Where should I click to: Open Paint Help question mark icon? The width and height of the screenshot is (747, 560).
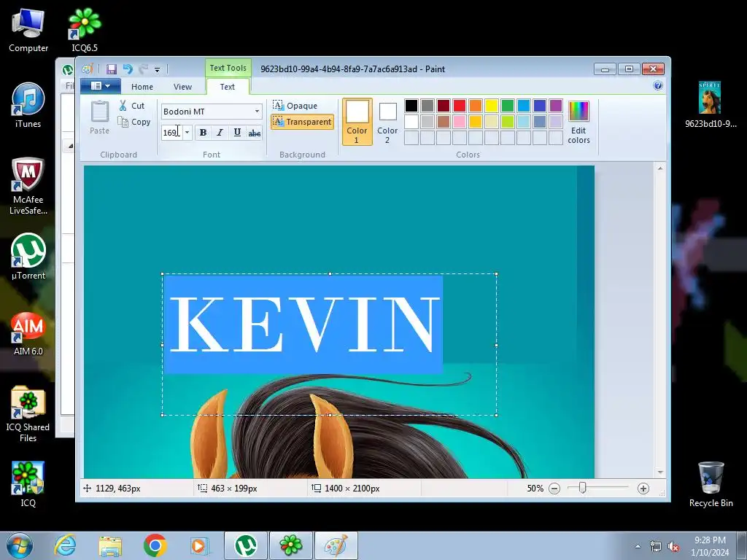658,86
